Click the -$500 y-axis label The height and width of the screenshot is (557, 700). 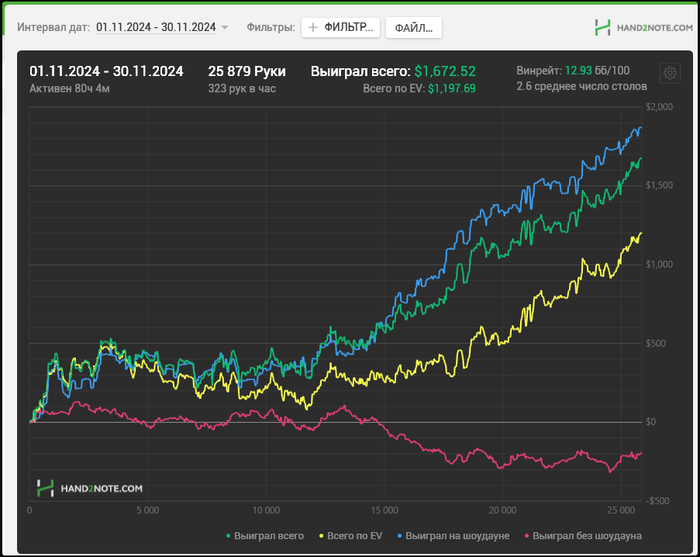659,501
